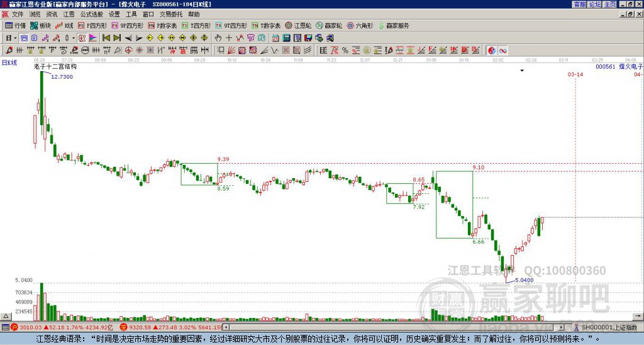The image size is (644, 345).
Task: Open the 9P四方形 tool
Action: (127, 25)
